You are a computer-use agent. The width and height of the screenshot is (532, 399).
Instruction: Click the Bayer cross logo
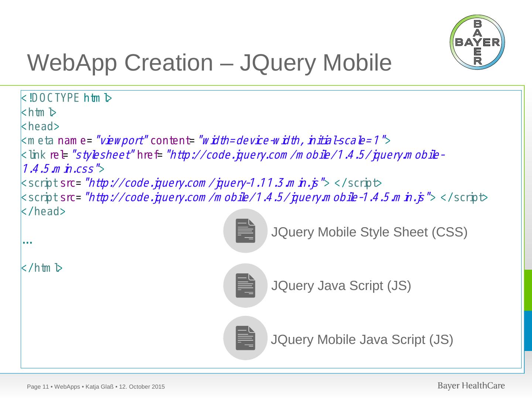point(477,42)
